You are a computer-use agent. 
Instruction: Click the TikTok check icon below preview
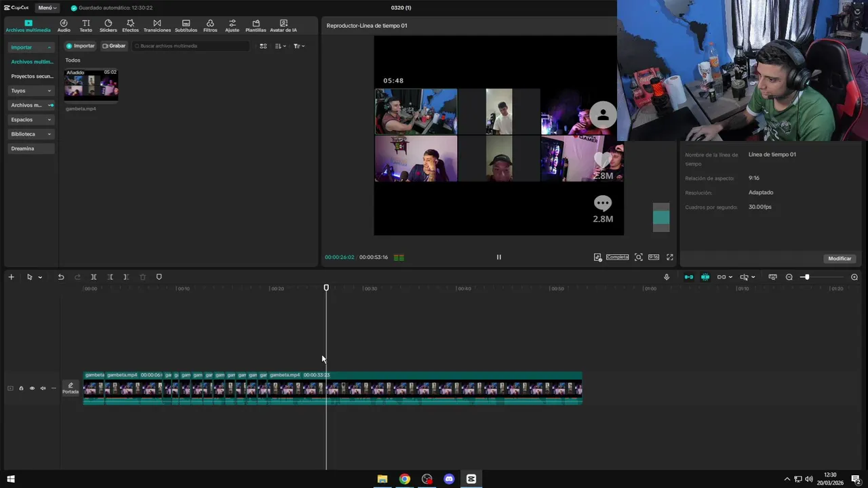pyautogui.click(x=597, y=258)
